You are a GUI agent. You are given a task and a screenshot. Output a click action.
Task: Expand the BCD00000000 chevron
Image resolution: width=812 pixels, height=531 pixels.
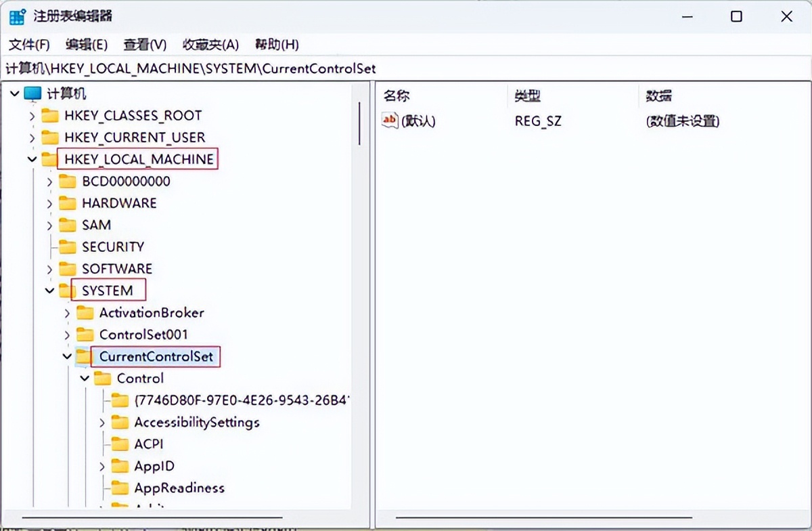tap(49, 182)
